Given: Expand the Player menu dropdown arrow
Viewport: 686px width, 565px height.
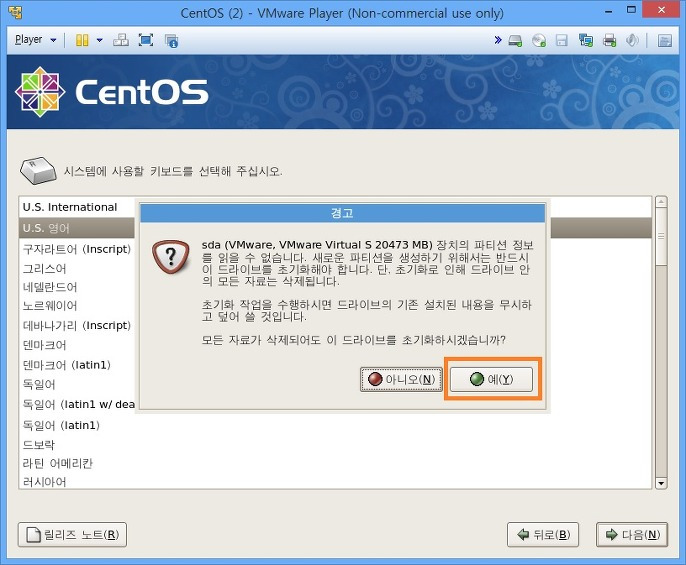Looking at the screenshot, I should point(53,40).
